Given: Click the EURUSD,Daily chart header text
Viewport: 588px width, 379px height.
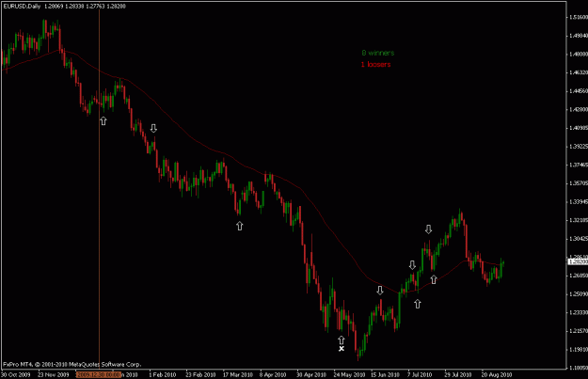Looking at the screenshot, I should tap(22, 6).
